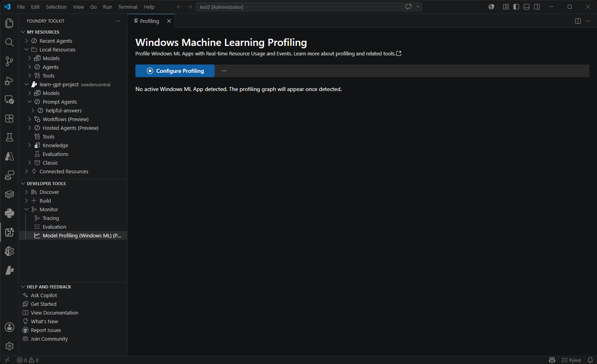This screenshot has height=364, width=597.
Task: Close the Profiling tab
Action: 169,21
